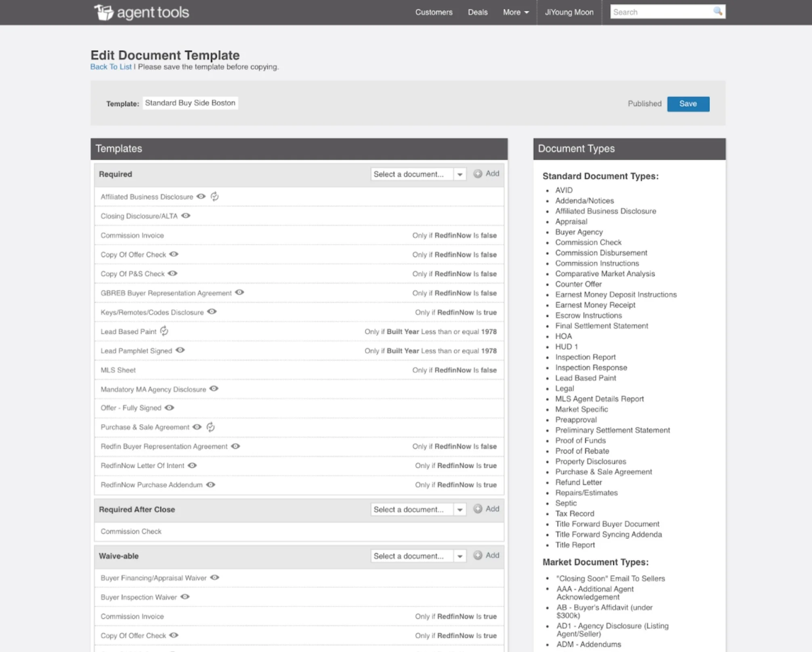The width and height of the screenshot is (812, 652).
Task: Click sync icon beside Purchase & Sale Agreement
Action: tap(210, 427)
